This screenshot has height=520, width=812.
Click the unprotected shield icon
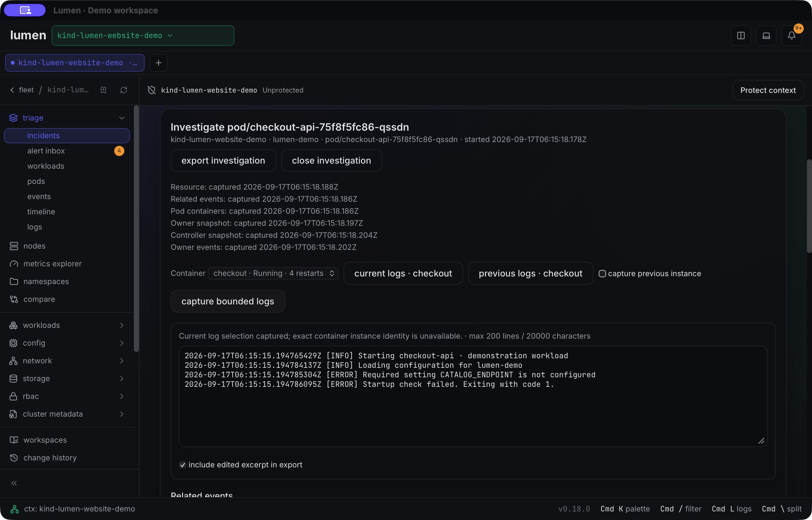coord(152,90)
